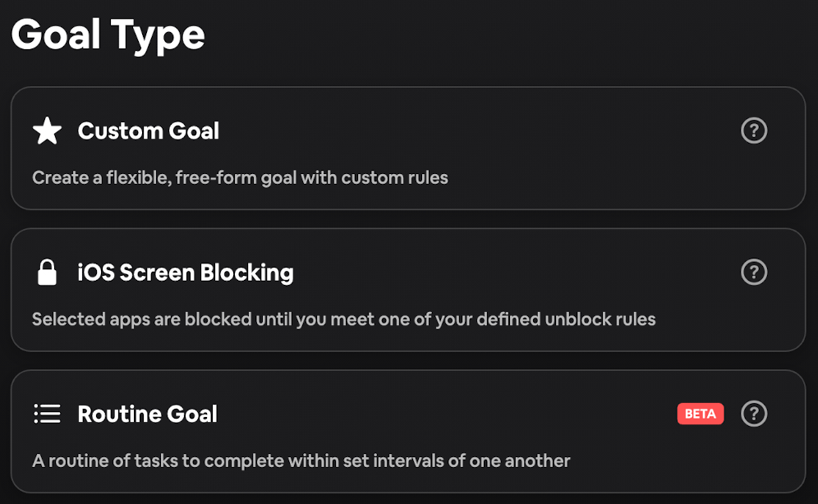818x504 pixels.
Task: Click the BETA badge on Routine Goal
Action: [700, 414]
